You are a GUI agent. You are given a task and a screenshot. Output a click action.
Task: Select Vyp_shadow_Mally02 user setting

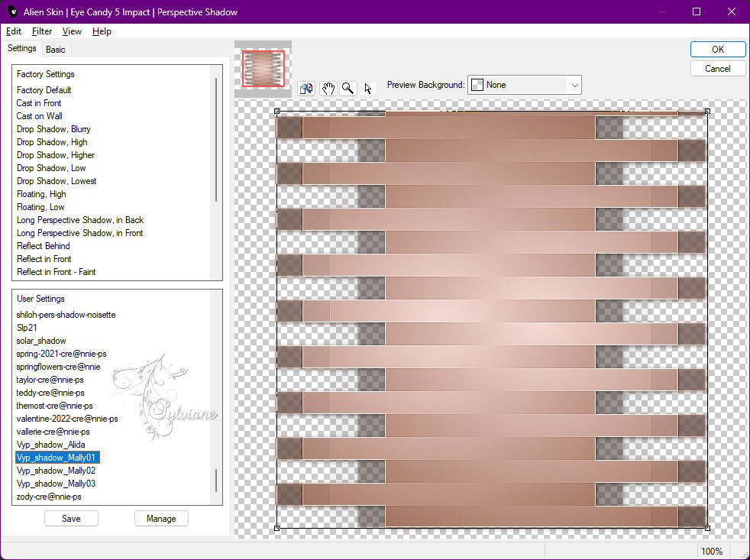point(56,471)
